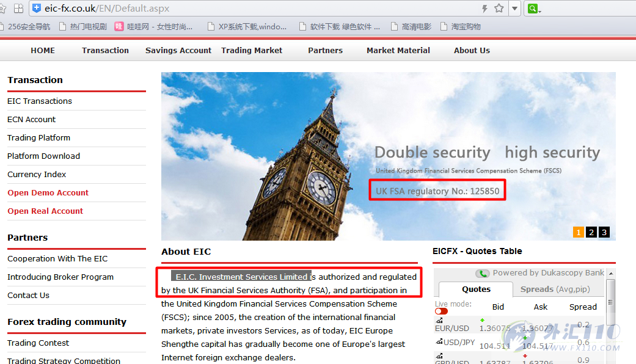636x364 pixels.
Task: Open the address bar history dropdown arrow
Action: click(x=514, y=8)
